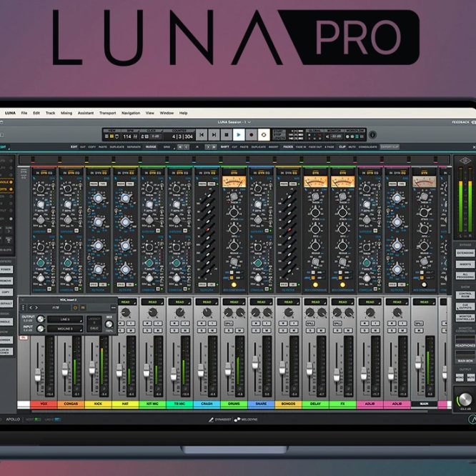The height and width of the screenshot is (476, 476).
Task: Open the Track menu
Action: (51, 113)
